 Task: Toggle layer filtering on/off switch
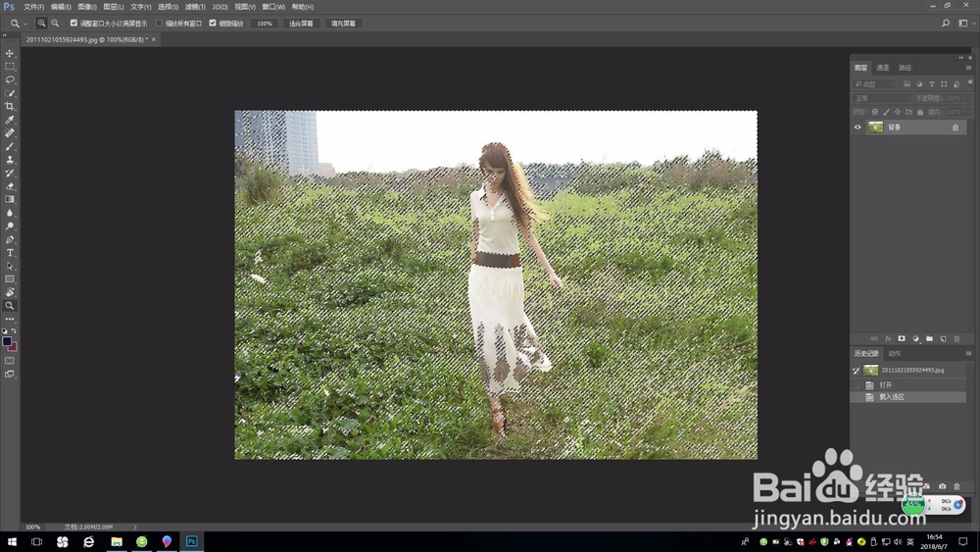click(970, 82)
